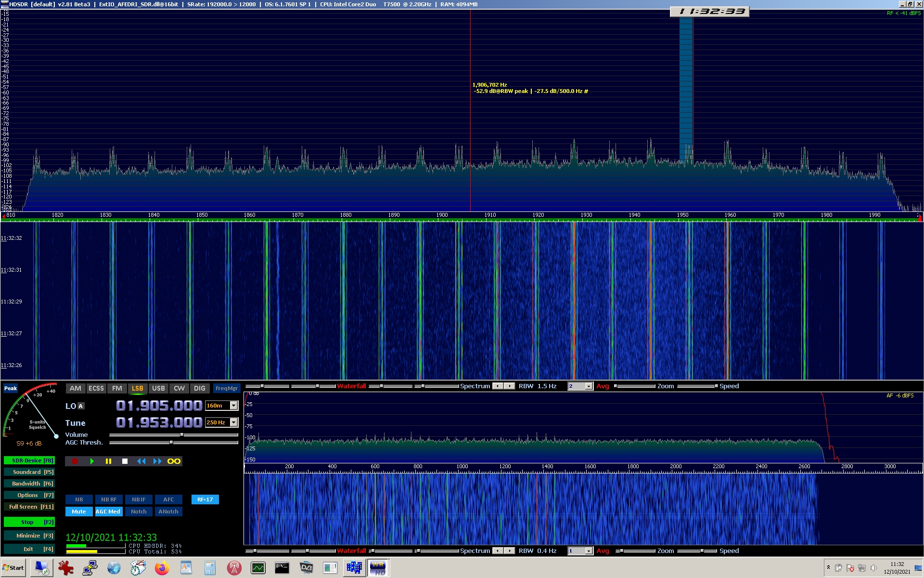Increase lower RBW with the right arrow
This screenshot has height=578, width=924.
509,551
